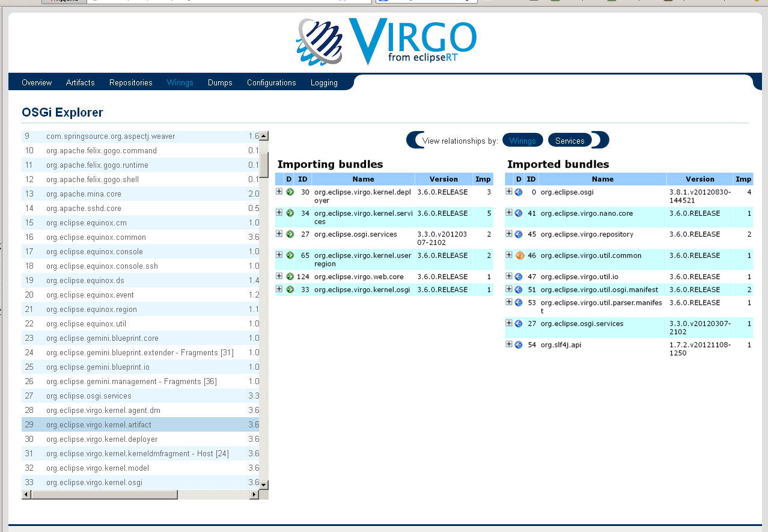The image size is (768, 532).
Task: Go to the Artifacts tab
Action: [x=81, y=82]
